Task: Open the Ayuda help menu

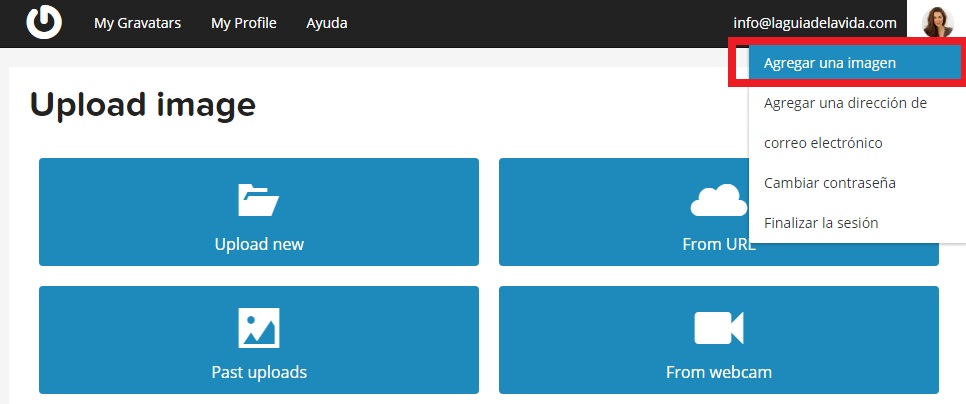Action: (327, 22)
